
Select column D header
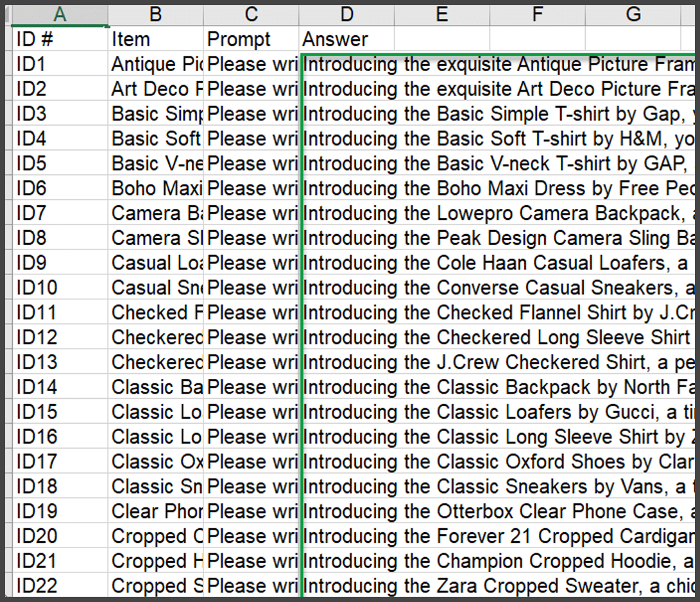(x=346, y=15)
